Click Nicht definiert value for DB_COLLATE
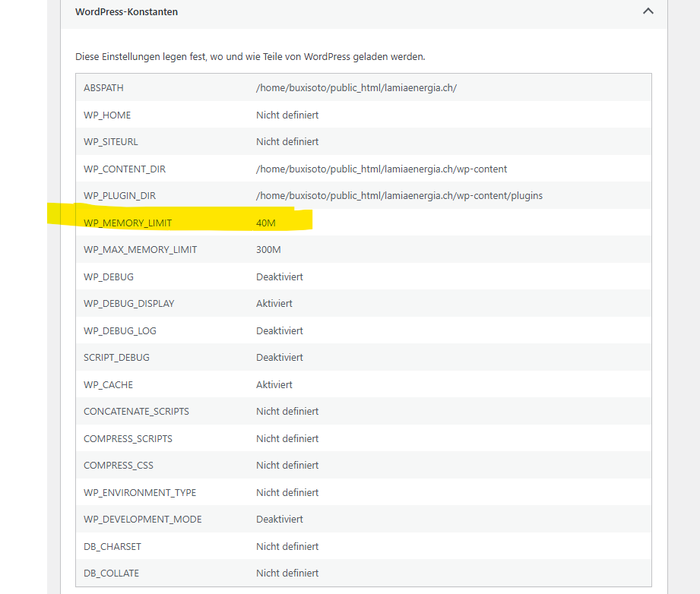 [287, 574]
